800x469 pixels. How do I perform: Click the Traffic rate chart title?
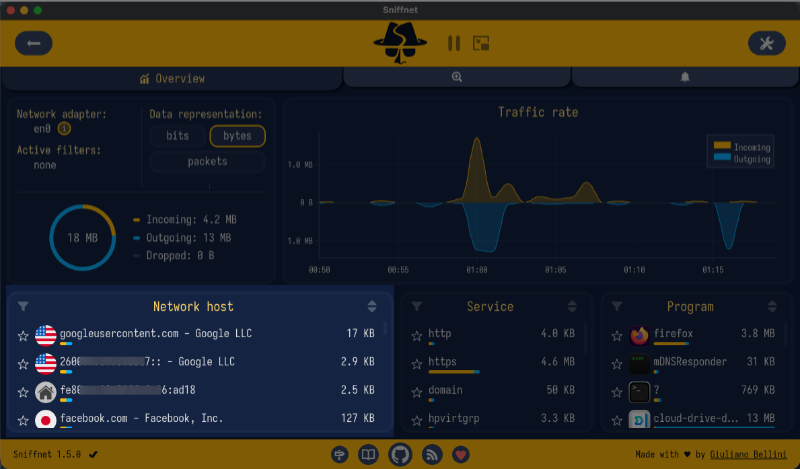pyautogui.click(x=538, y=112)
